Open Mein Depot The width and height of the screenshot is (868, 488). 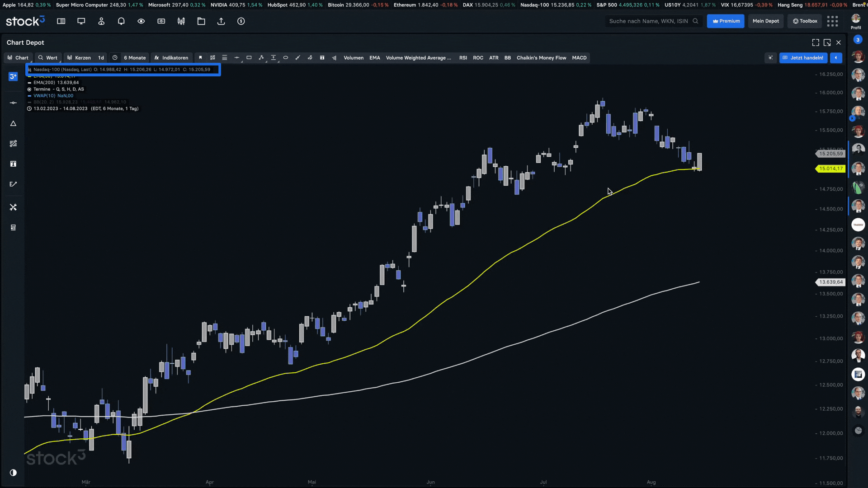coord(766,21)
